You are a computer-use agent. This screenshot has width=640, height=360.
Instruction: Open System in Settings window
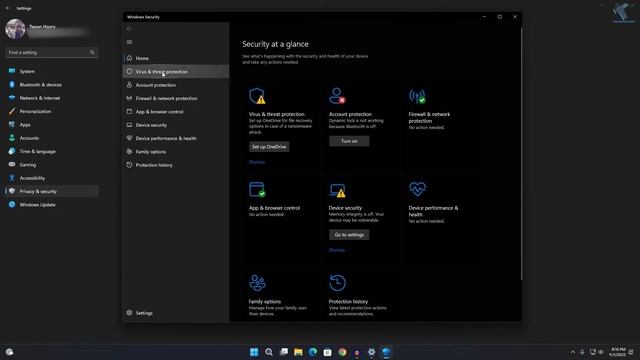point(52,71)
